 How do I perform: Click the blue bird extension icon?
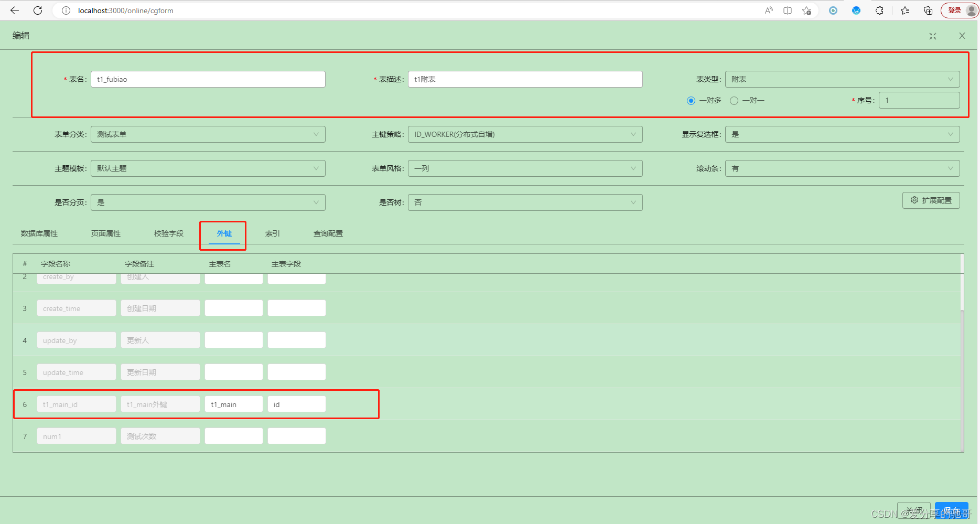pyautogui.click(x=856, y=10)
